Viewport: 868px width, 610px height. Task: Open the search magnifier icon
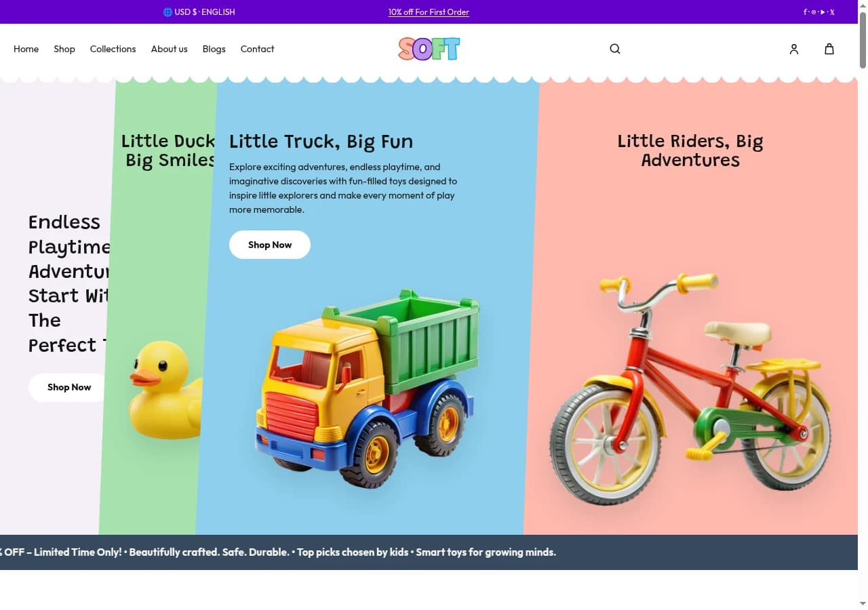615,49
